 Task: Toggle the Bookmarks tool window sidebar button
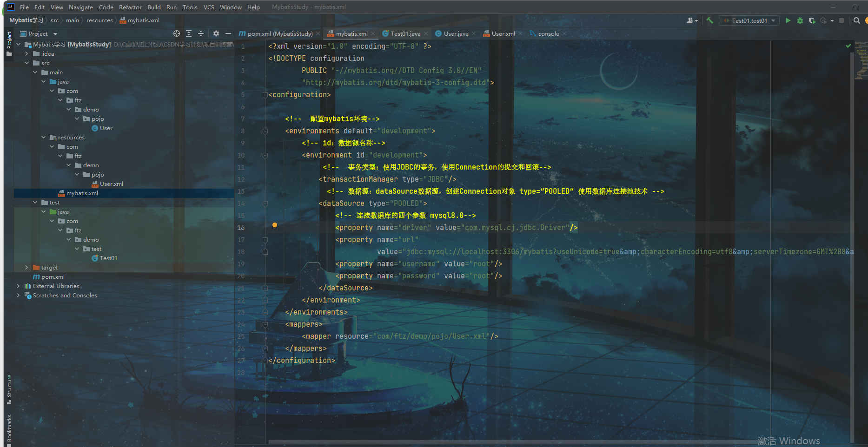click(9, 431)
